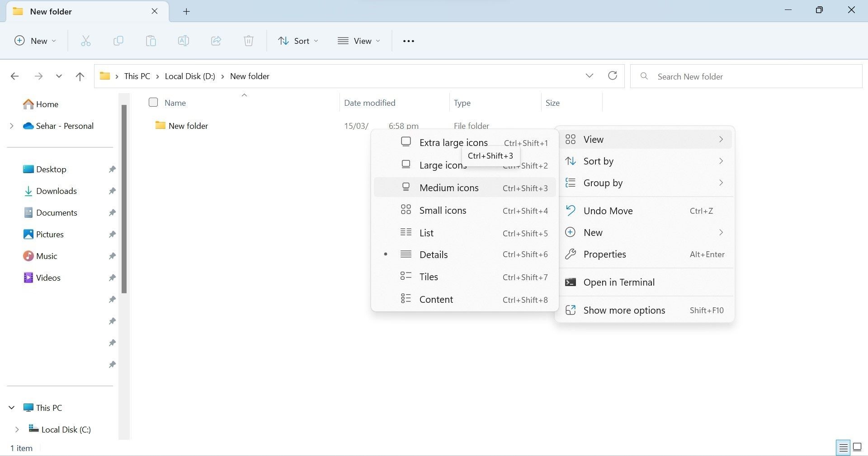Image resolution: width=868 pixels, height=456 pixels.
Task: Click the Share icon in toolbar
Action: coord(216,41)
